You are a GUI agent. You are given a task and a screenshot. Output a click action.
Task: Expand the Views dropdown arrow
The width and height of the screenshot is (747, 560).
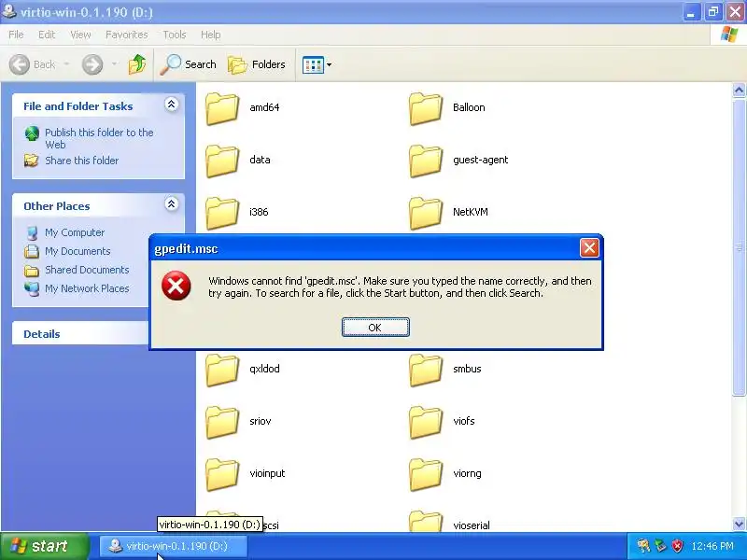(x=329, y=64)
